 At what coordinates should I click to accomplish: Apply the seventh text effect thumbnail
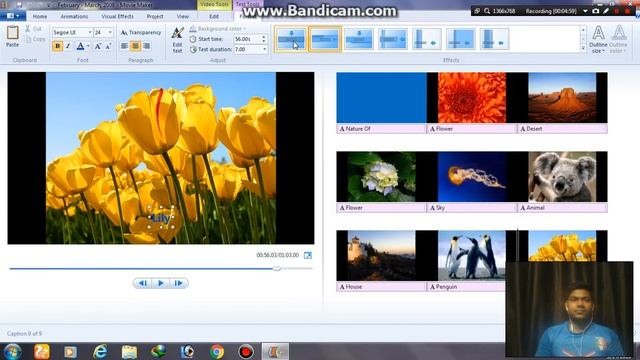click(x=494, y=39)
